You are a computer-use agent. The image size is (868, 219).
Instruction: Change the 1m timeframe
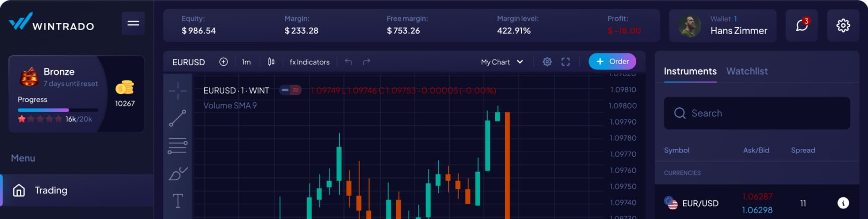(x=246, y=62)
